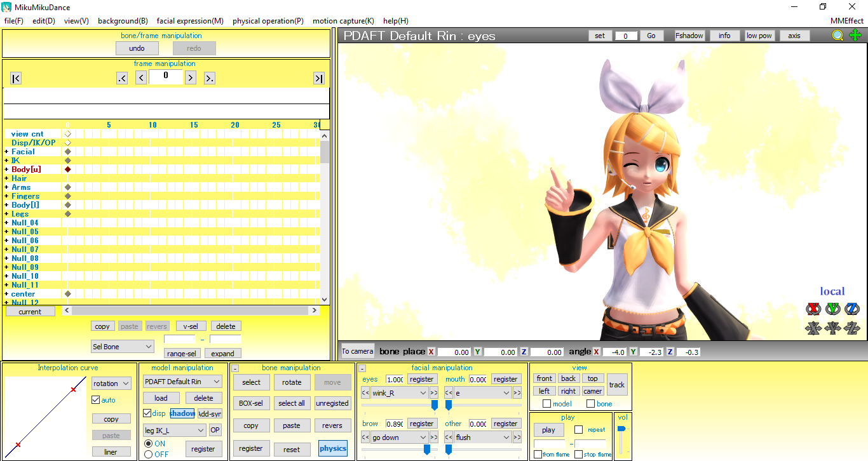Screen dimensions: 868x461
Task: Expand the Facial row in the frame list
Action: coord(6,151)
